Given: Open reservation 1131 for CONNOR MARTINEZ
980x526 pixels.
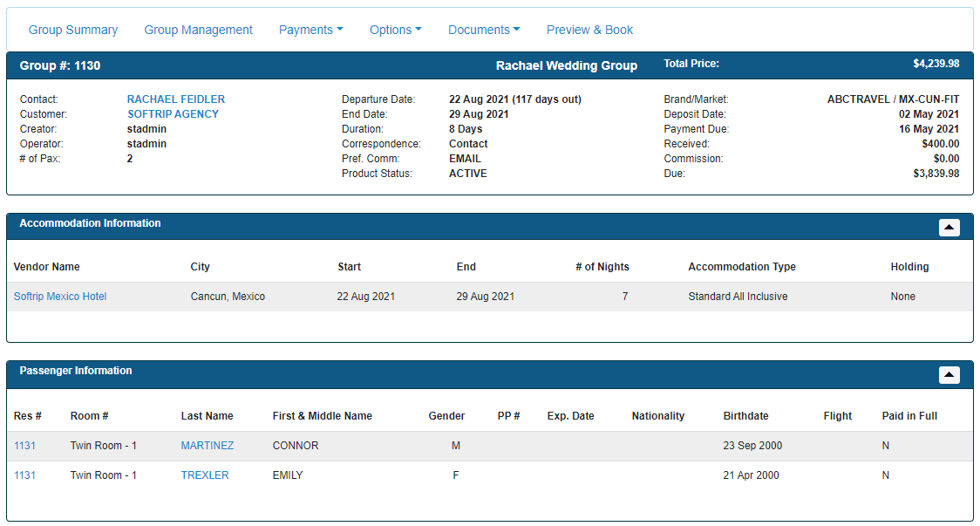Looking at the screenshot, I should click(x=24, y=446).
